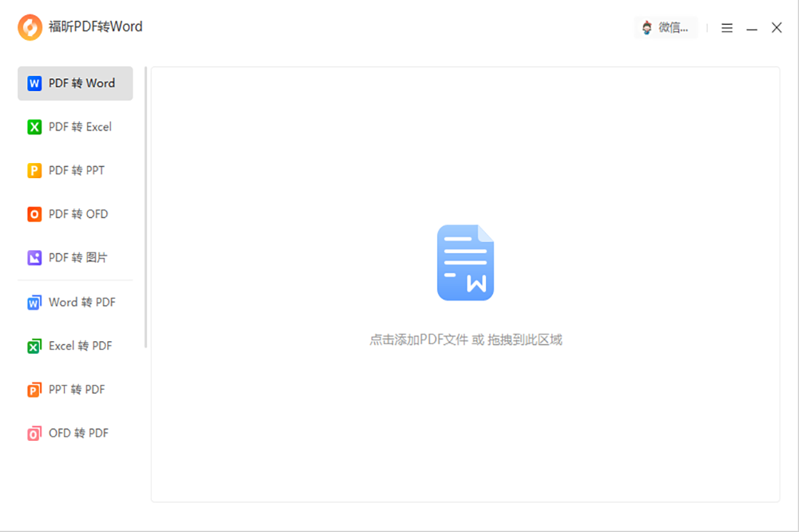Click the WeChat avatar icon

(x=649, y=26)
